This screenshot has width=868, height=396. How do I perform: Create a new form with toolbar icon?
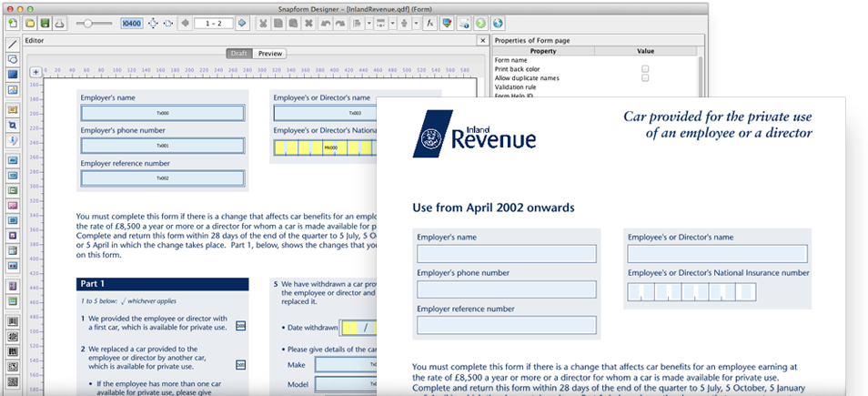tap(13, 24)
